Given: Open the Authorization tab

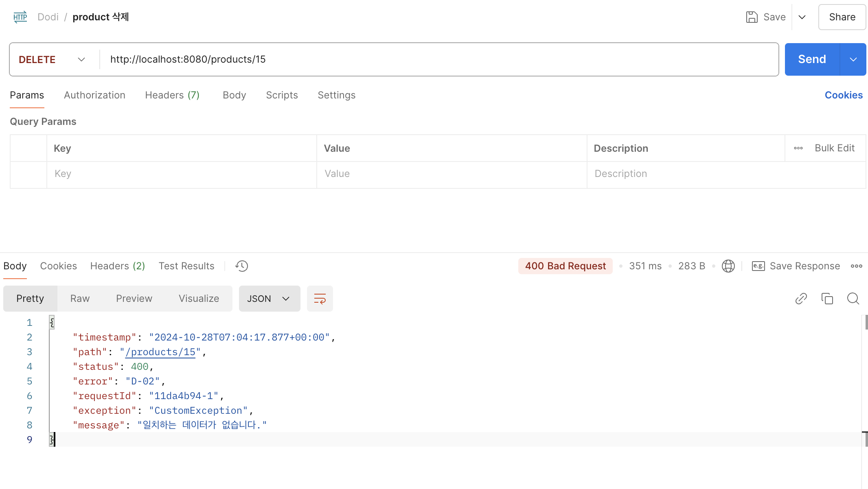Looking at the screenshot, I should [94, 95].
